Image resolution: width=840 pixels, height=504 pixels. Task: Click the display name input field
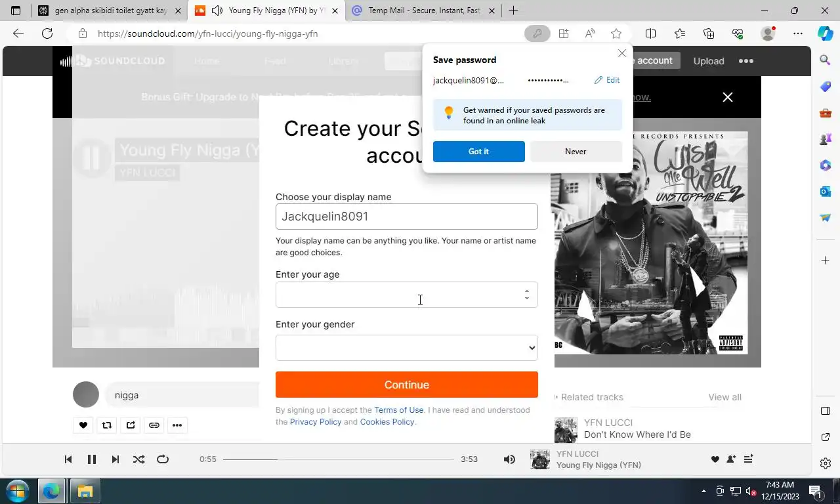pos(407,217)
